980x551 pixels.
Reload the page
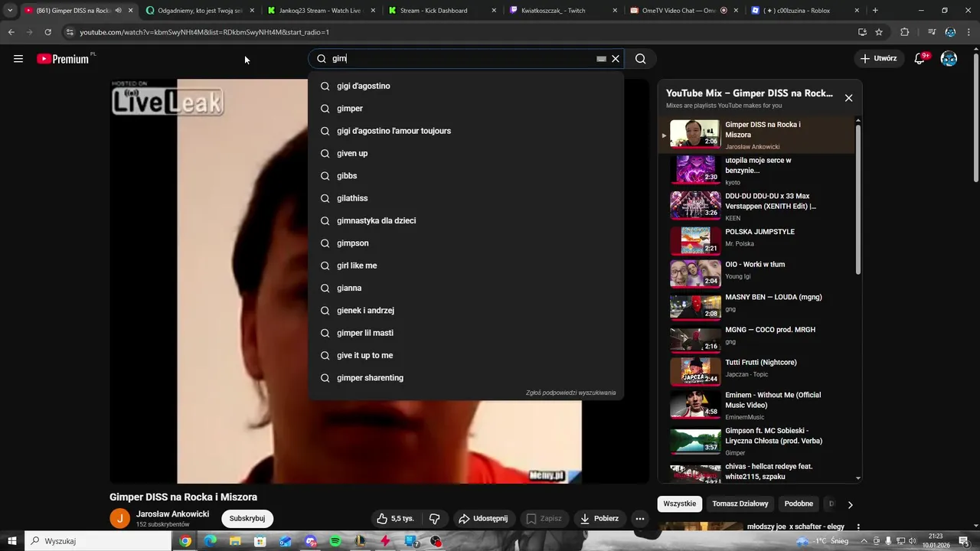coord(47,32)
